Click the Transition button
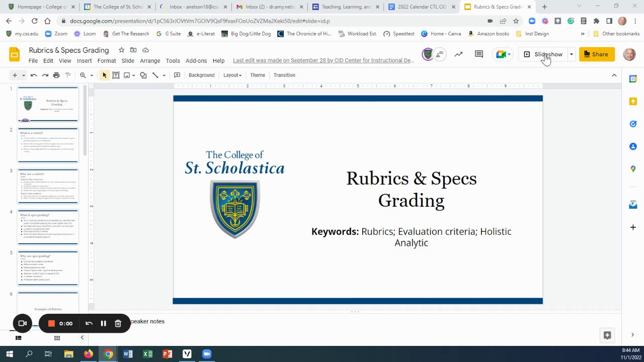The image size is (644, 362). (x=284, y=75)
